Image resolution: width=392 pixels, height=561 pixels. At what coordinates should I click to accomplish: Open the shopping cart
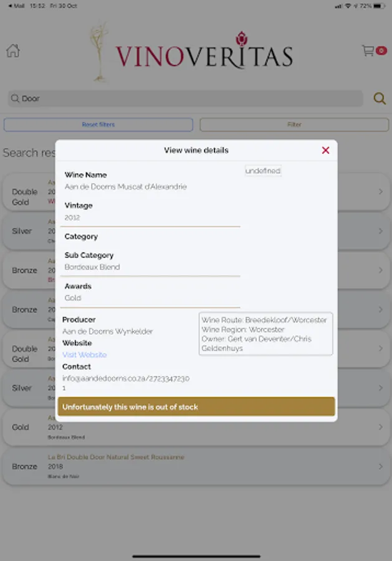coord(369,50)
